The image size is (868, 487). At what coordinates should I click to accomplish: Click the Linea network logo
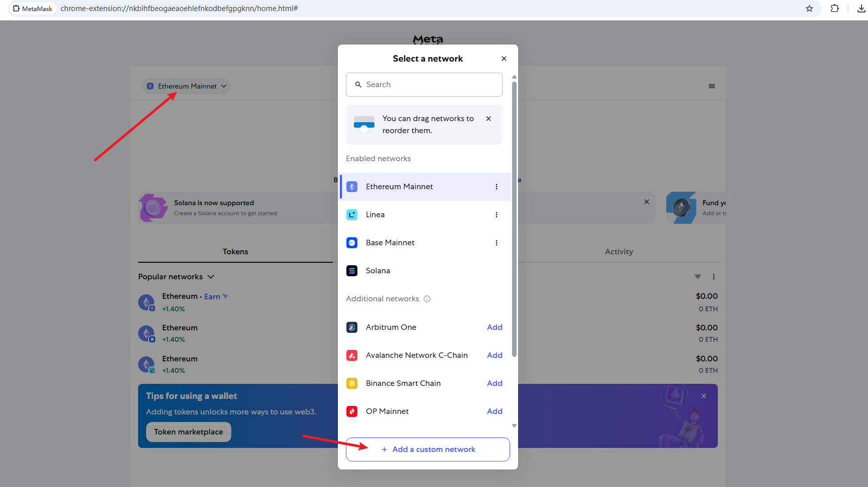click(x=352, y=215)
